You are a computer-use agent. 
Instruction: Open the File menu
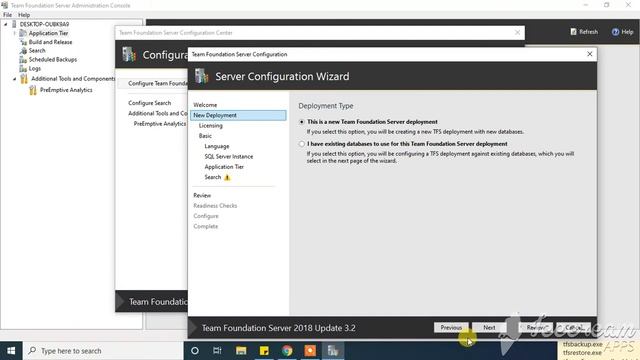click(7, 15)
